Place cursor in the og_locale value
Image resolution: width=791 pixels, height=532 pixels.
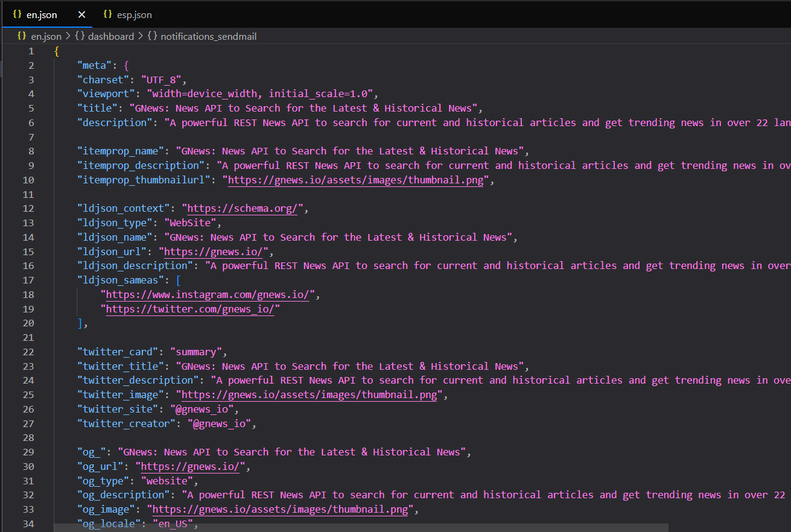pos(173,524)
